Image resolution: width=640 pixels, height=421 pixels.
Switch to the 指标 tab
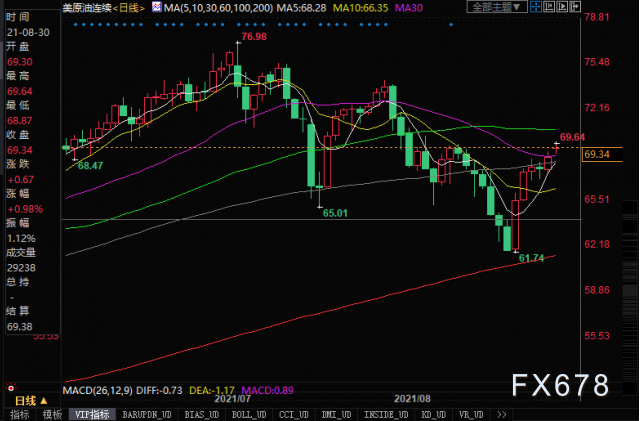(20, 414)
